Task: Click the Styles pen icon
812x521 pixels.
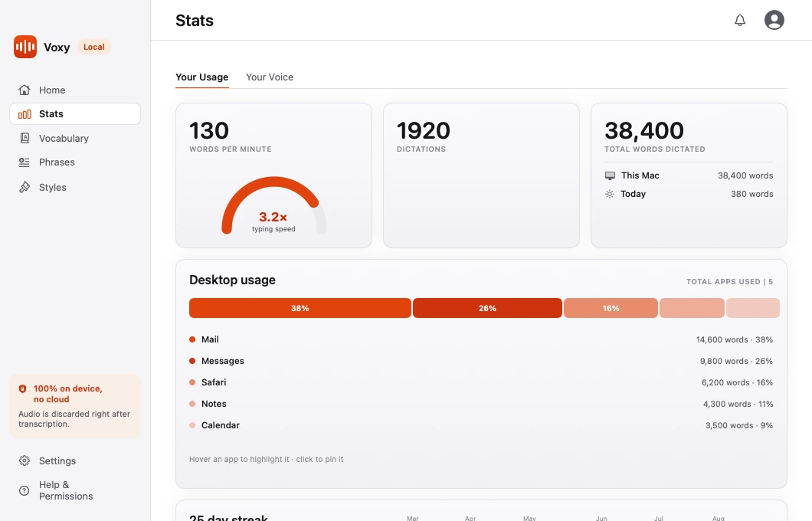Action: click(25, 187)
